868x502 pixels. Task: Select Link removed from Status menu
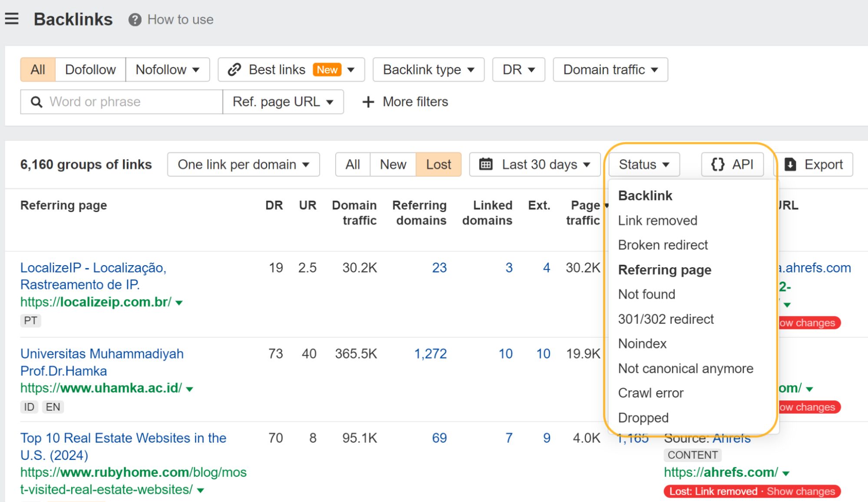click(x=658, y=220)
